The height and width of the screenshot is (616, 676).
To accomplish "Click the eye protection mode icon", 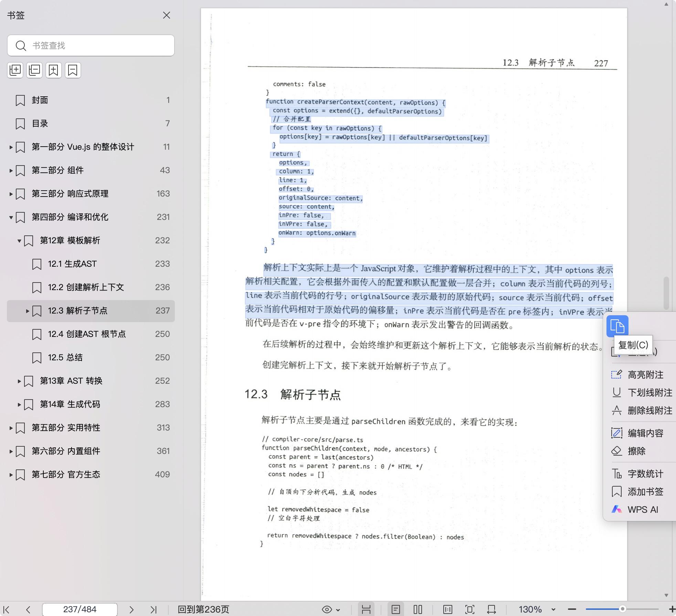I will (x=327, y=610).
